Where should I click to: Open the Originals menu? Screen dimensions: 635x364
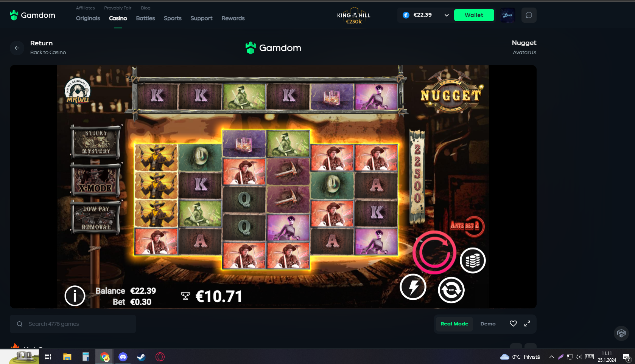pyautogui.click(x=88, y=18)
